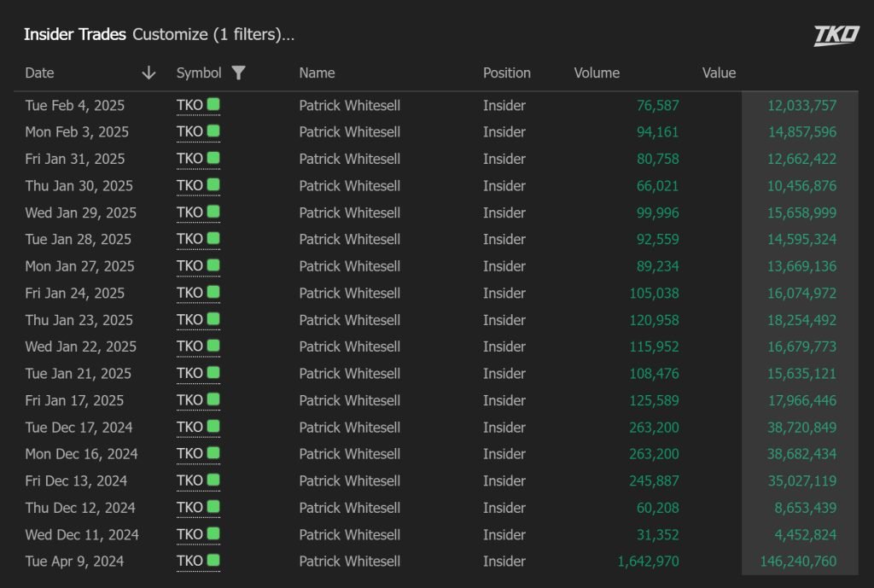The width and height of the screenshot is (874, 588).
Task: Click the Insider Trades panel title
Action: coord(75,34)
